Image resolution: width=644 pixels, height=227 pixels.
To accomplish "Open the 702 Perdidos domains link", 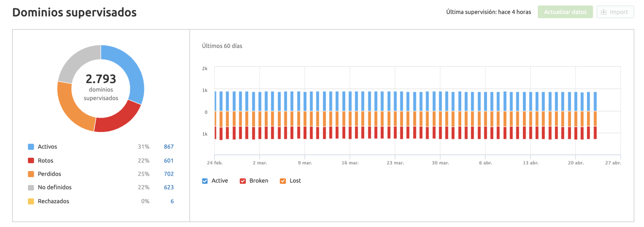I will (168, 174).
